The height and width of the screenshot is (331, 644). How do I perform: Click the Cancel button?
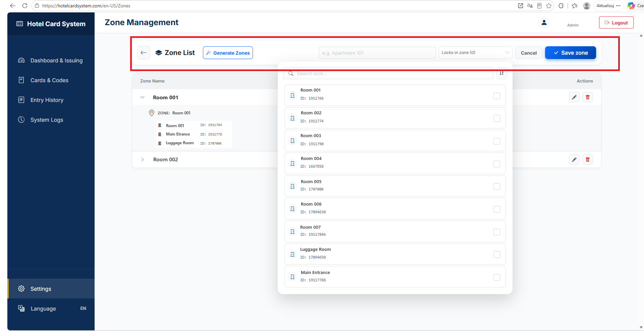[529, 53]
